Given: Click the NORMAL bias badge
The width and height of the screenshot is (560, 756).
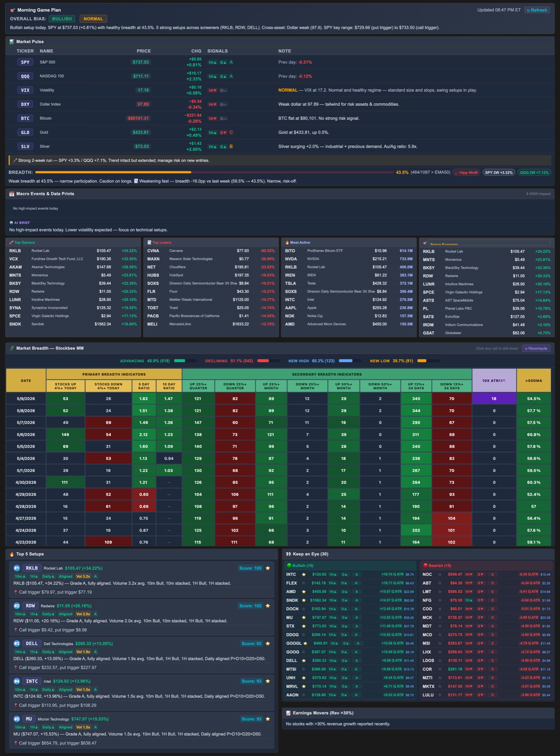Looking at the screenshot, I should 93,19.
